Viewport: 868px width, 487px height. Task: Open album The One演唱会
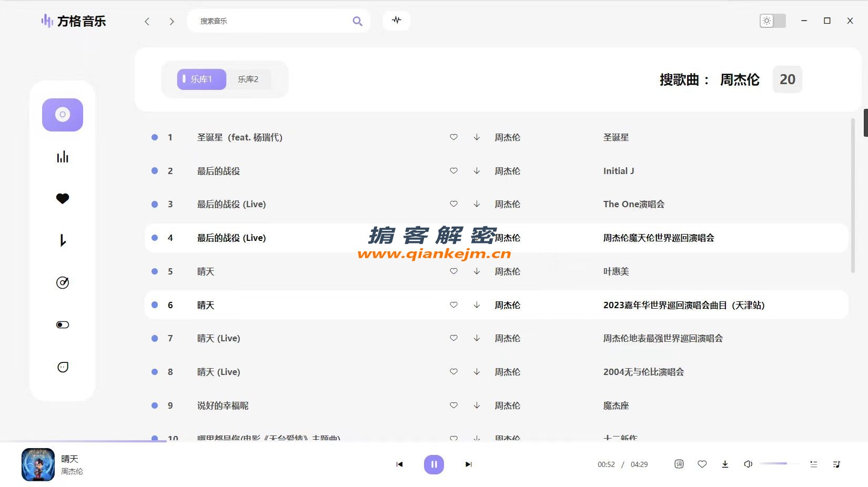[x=634, y=204]
